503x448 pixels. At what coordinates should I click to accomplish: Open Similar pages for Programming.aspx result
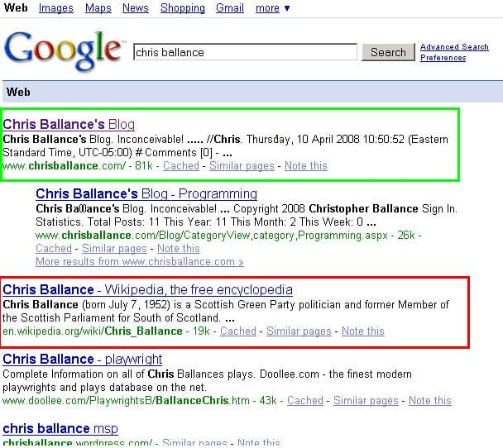pyautogui.click(x=114, y=248)
